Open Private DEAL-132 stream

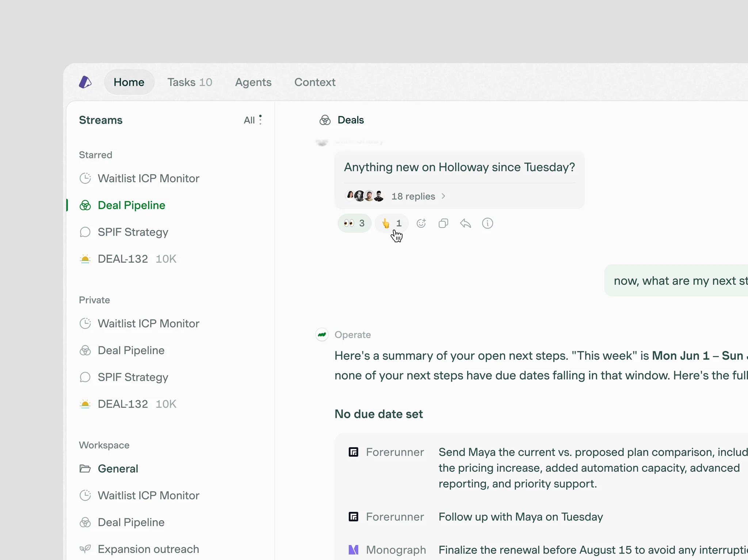click(128, 404)
